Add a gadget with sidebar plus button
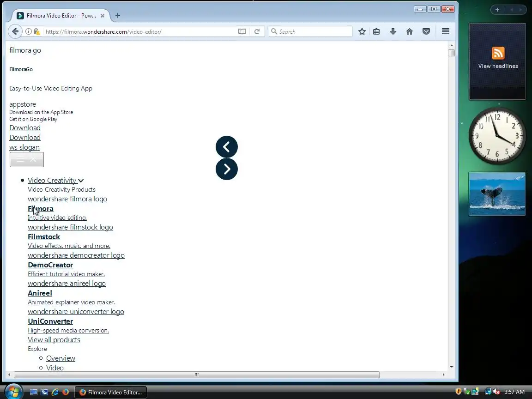Image resolution: width=532 pixels, height=399 pixels. pos(497,10)
